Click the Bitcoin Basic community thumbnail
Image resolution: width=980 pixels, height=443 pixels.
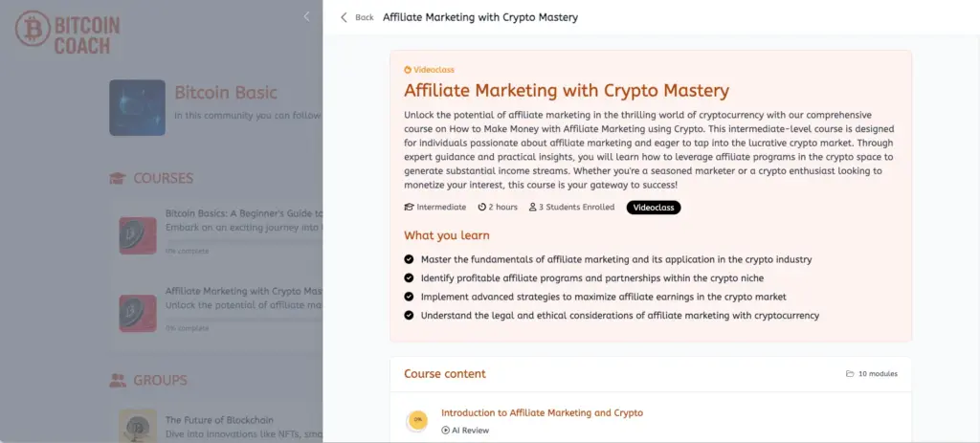pos(138,107)
